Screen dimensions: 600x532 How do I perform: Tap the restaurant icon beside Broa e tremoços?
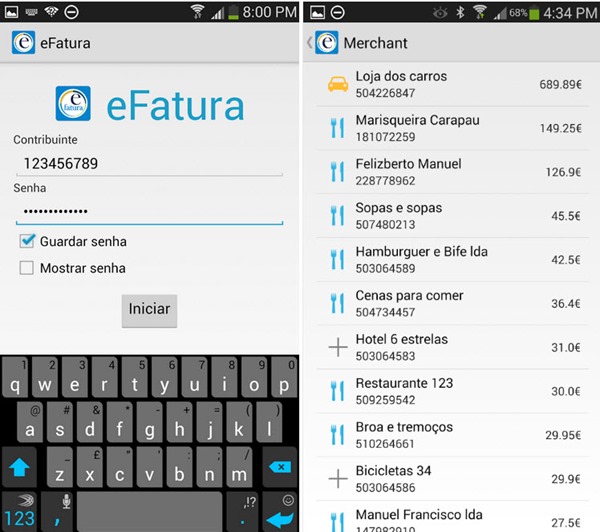click(x=338, y=435)
